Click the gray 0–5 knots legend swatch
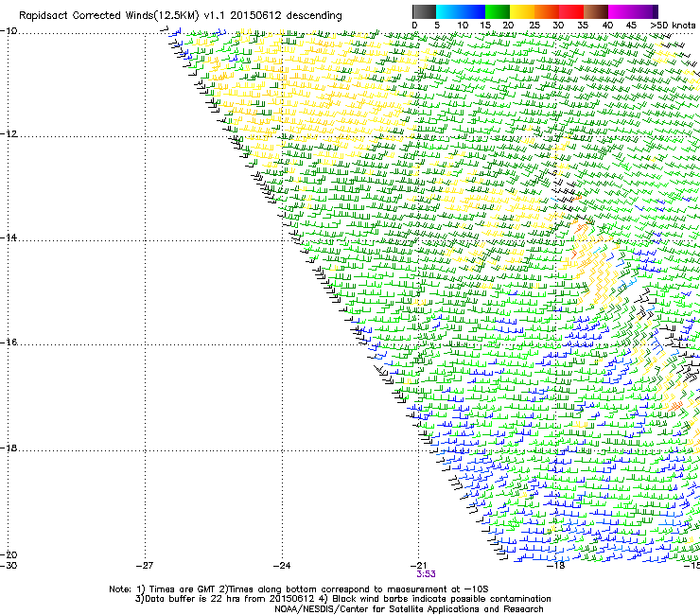The width and height of the screenshot is (700, 615). 424,11
